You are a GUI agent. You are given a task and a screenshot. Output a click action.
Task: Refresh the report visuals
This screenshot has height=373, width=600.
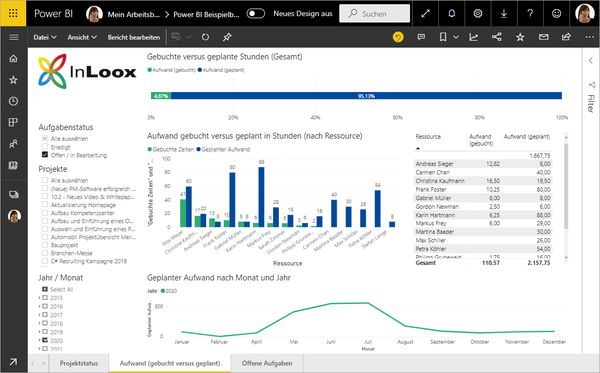click(x=205, y=37)
